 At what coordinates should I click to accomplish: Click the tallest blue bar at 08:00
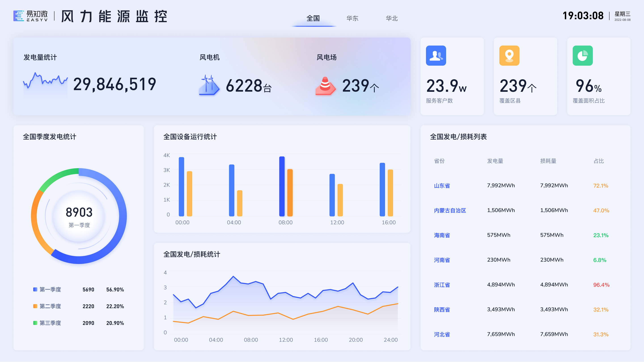[282, 186]
